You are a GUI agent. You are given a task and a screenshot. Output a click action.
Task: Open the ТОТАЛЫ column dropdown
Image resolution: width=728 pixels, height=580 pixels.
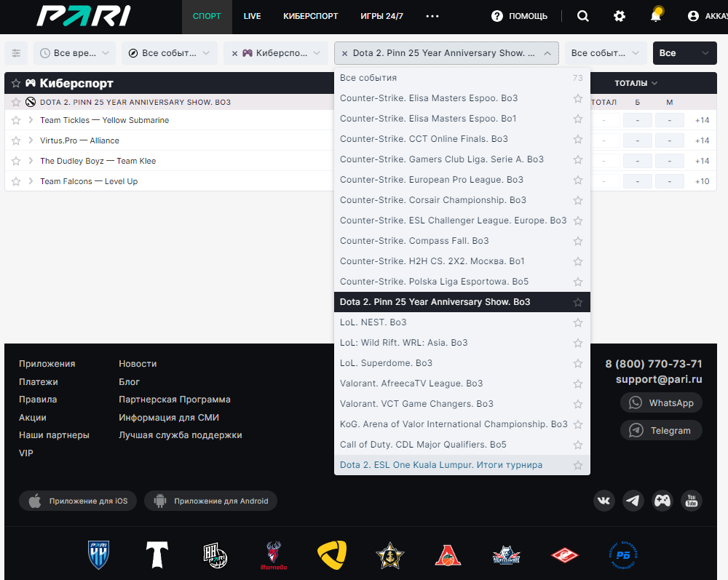(636, 83)
